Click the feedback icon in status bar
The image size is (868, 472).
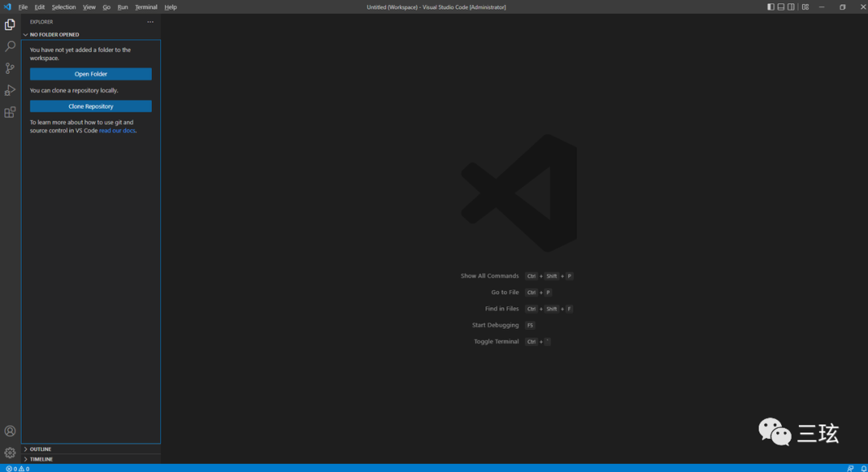point(850,468)
